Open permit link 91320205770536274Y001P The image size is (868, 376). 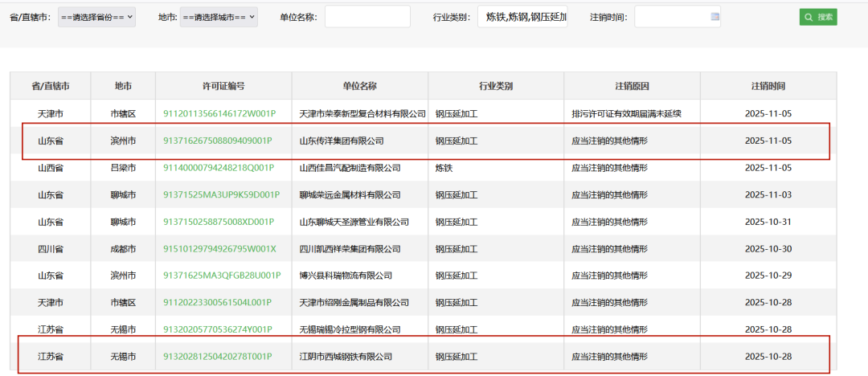pyautogui.click(x=218, y=330)
